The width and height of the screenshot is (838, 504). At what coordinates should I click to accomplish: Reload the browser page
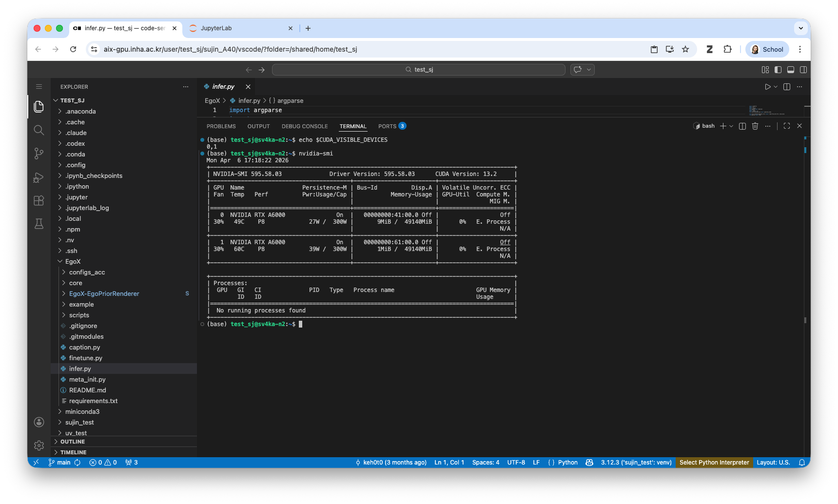(x=73, y=49)
